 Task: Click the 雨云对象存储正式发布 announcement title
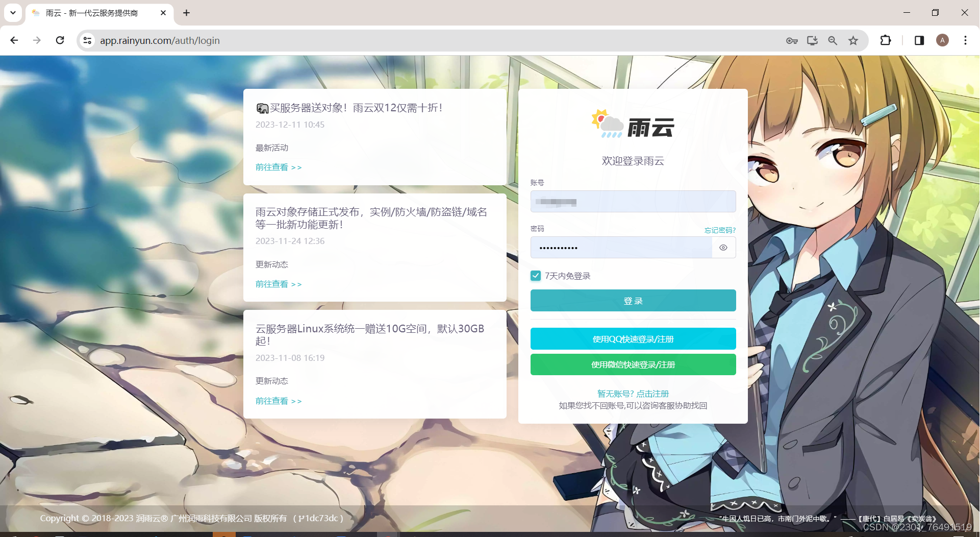point(371,218)
